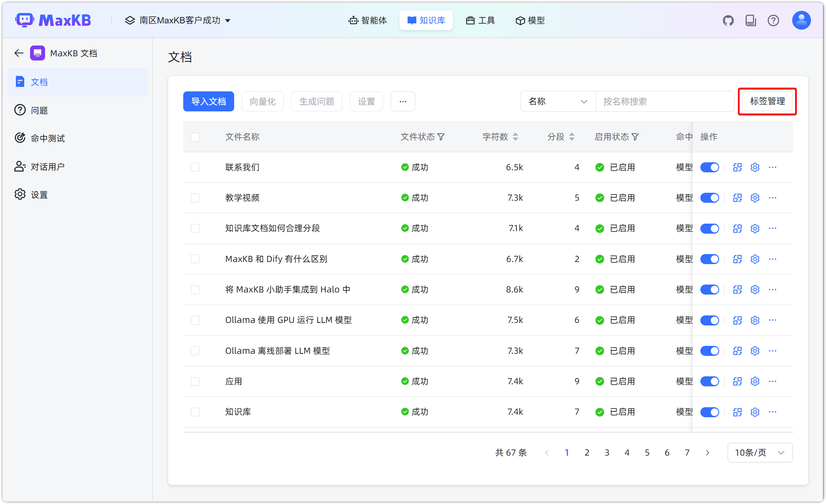Open the MaxKB GitHub repository icon

[x=728, y=20]
